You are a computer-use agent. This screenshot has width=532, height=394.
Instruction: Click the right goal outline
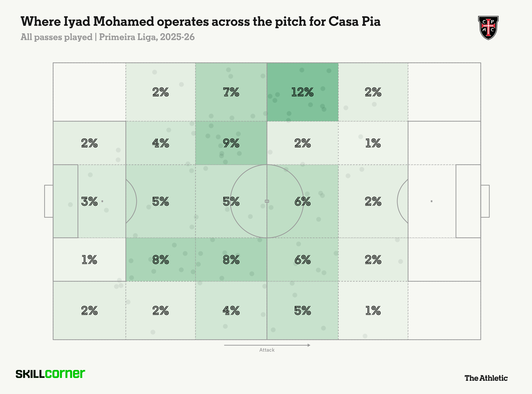[x=485, y=201]
